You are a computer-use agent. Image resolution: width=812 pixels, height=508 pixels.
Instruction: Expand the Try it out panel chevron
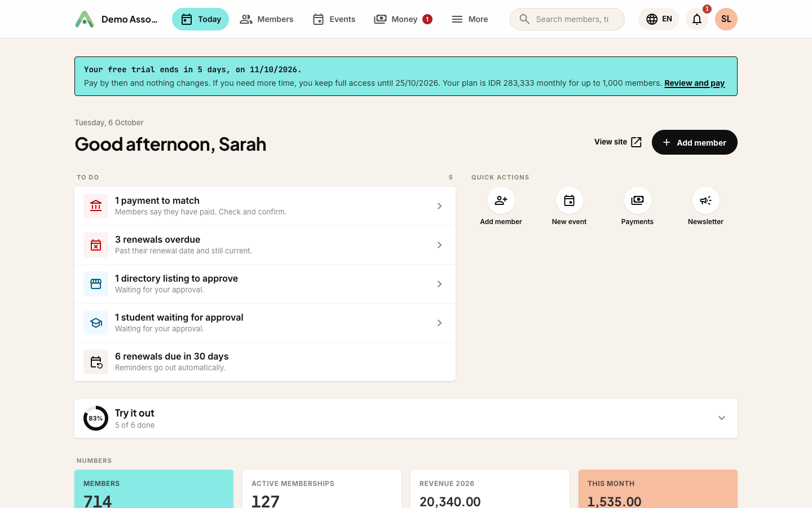[x=722, y=418]
